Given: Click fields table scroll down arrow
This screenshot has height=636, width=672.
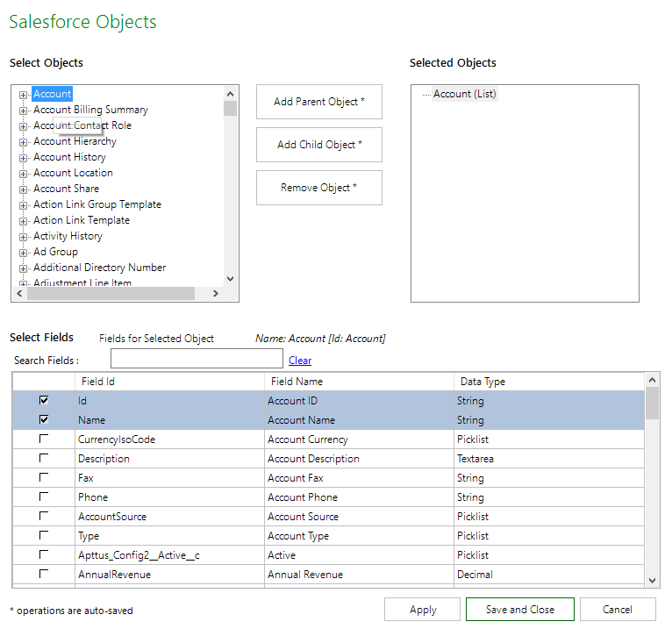Looking at the screenshot, I should (653, 581).
